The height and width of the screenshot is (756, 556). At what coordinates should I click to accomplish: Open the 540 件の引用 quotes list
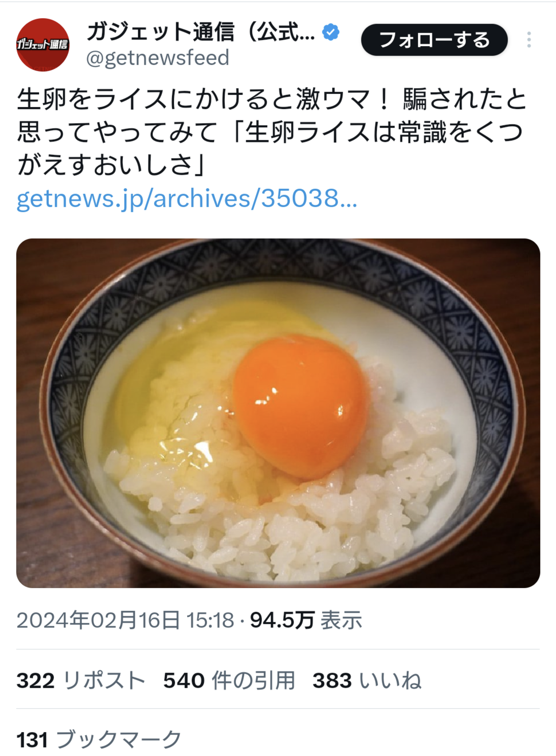[229, 681]
